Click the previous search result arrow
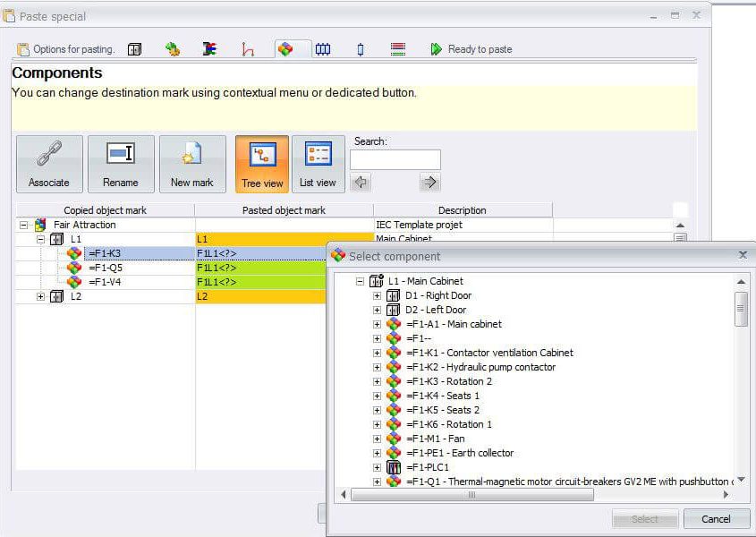The width and height of the screenshot is (756, 537). coord(361,183)
